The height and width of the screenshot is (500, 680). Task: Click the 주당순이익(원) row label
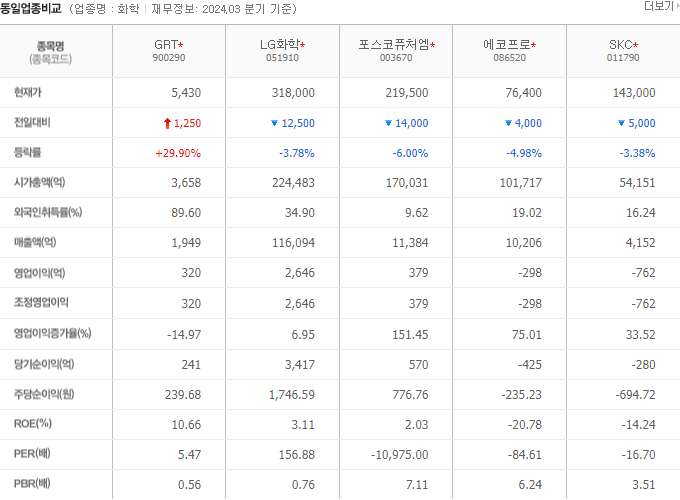point(44,394)
